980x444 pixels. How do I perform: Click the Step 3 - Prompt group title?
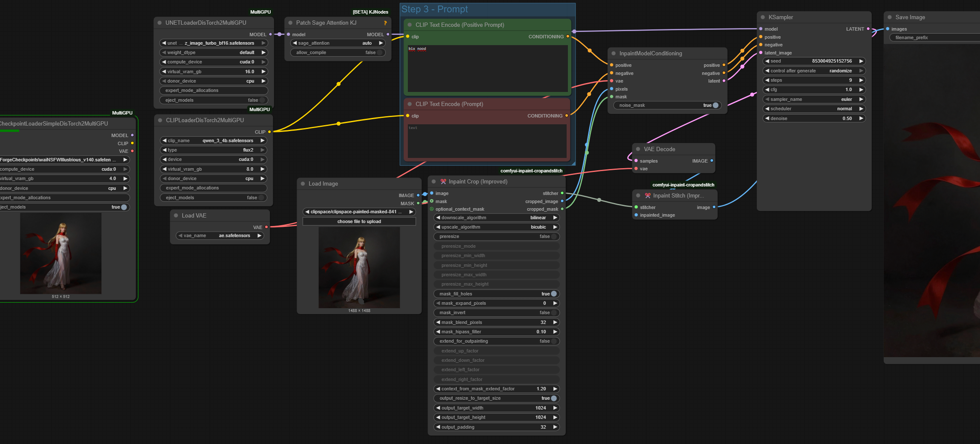[x=435, y=9]
